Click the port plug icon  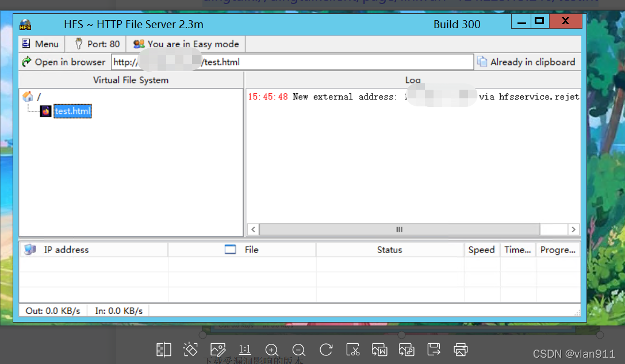pyautogui.click(x=79, y=44)
